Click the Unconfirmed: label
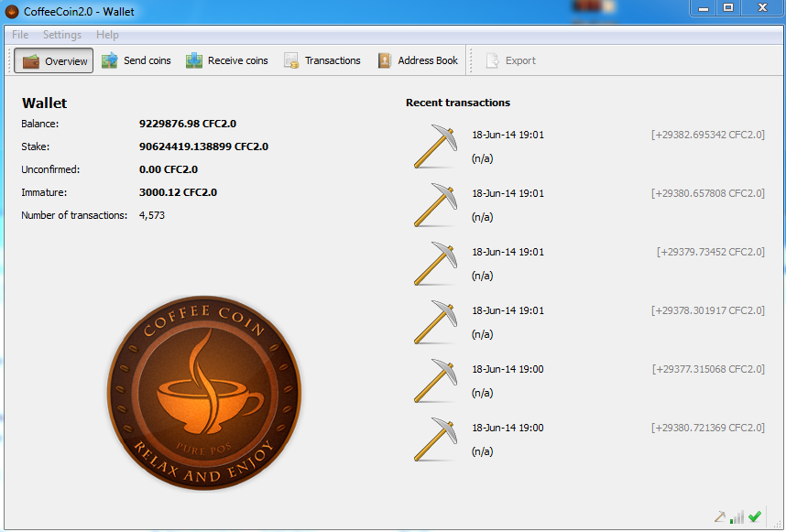The width and height of the screenshot is (786, 532). (x=50, y=169)
